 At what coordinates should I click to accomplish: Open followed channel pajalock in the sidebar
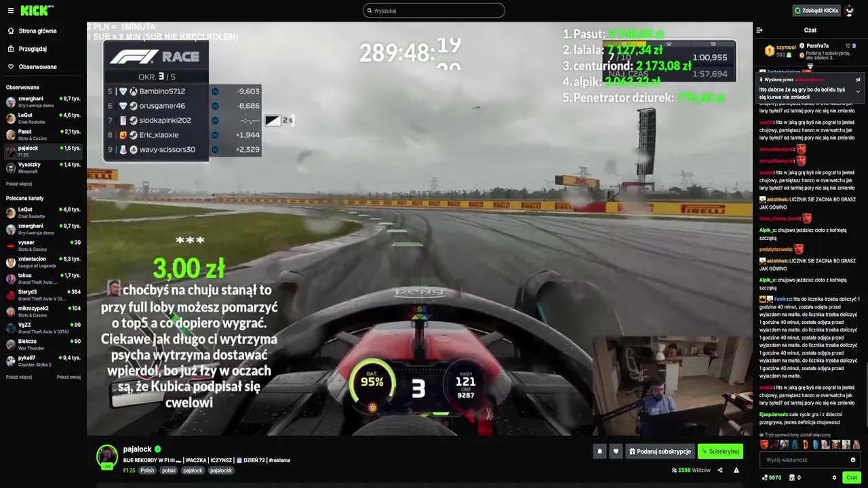pos(43,150)
